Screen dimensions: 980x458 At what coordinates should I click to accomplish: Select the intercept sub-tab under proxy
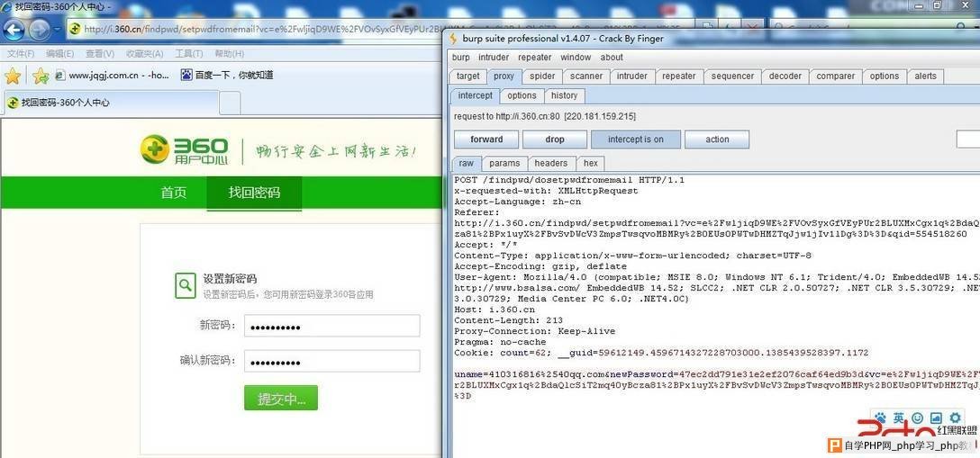[475, 95]
